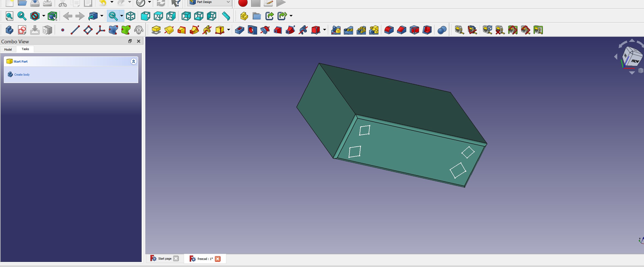Open additive primitive dropdown arrow
Viewport: 644px width, 267px height.
[228, 30]
